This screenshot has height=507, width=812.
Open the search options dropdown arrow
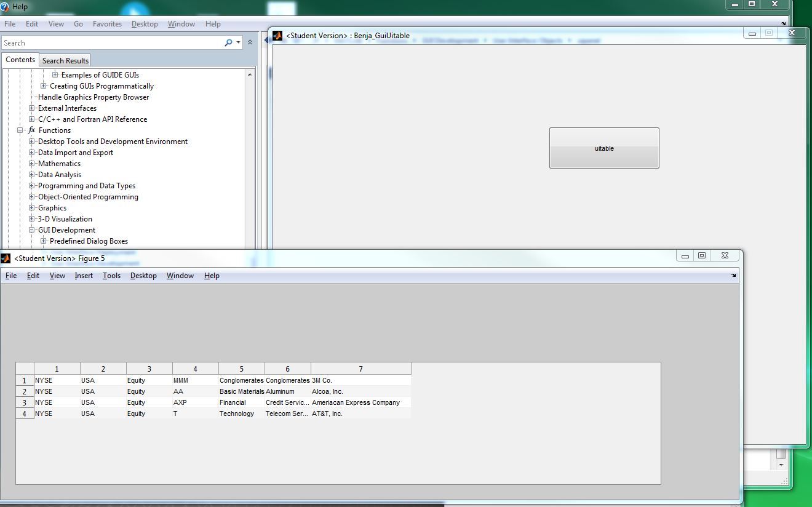(237, 43)
